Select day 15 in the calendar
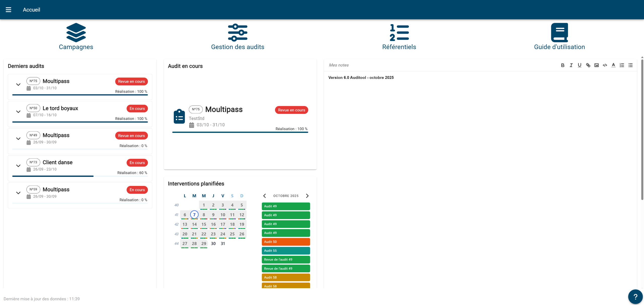Image resolution: width=644 pixels, height=305 pixels. pyautogui.click(x=204, y=224)
